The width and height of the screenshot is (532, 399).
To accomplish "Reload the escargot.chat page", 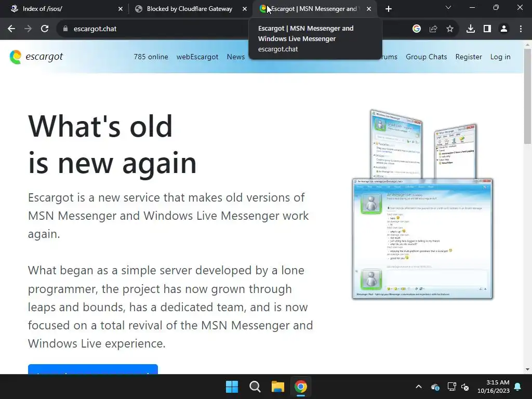I will pyautogui.click(x=45, y=29).
